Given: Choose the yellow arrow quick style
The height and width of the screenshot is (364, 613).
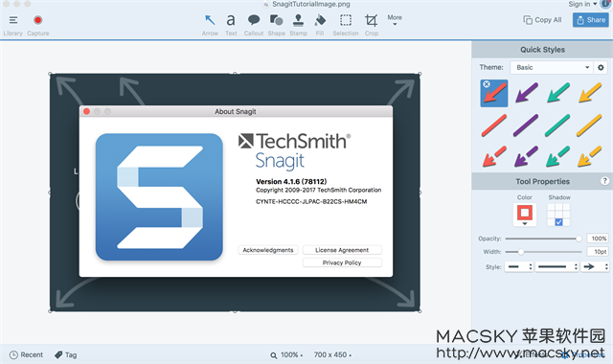Looking at the screenshot, I should (590, 93).
